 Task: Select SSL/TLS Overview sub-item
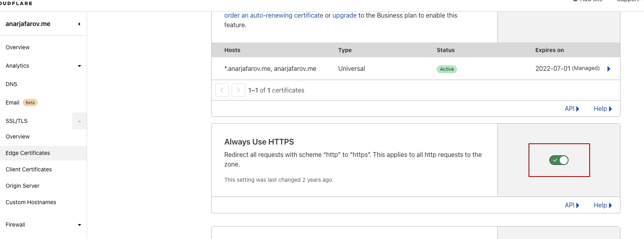click(18, 137)
